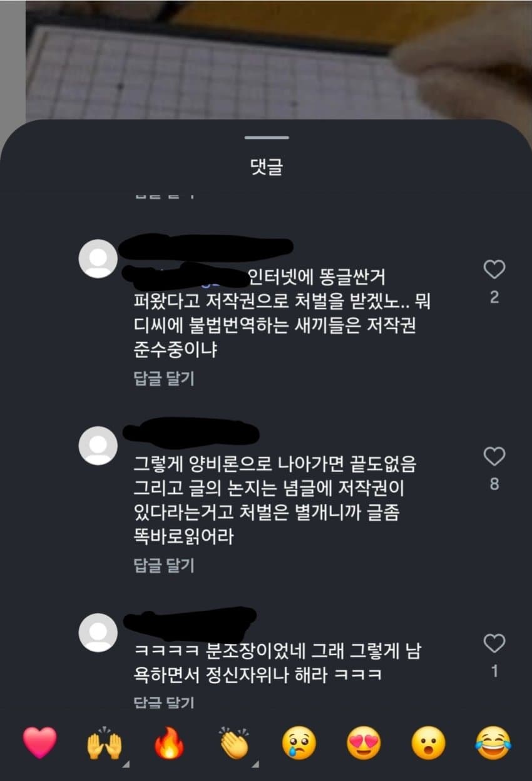
Task: Send the crying face emoji
Action: [299, 743]
